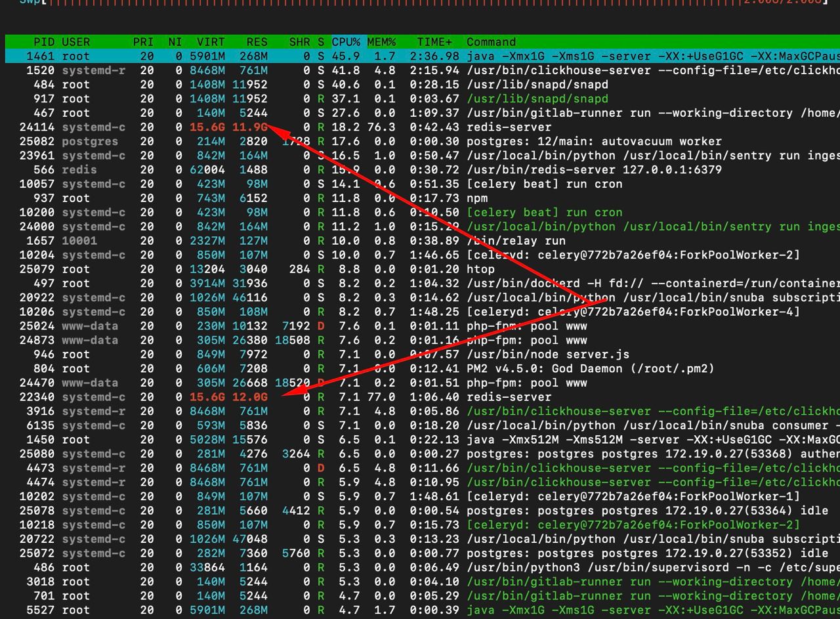
Task: Select php-fpm pool www row PID 25024
Action: click(x=423, y=326)
